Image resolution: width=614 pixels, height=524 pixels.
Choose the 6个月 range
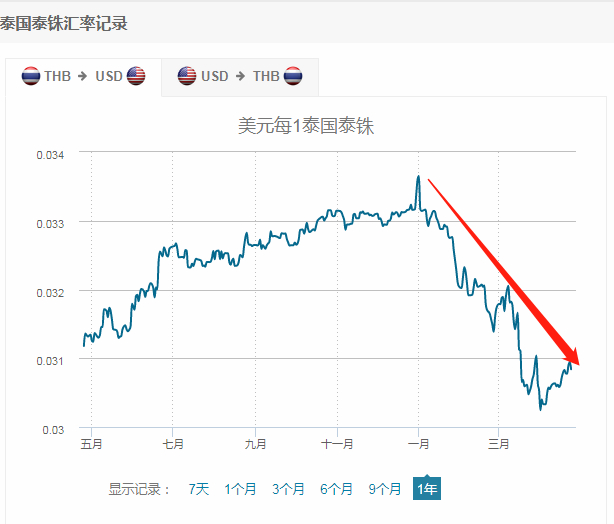pos(336,489)
